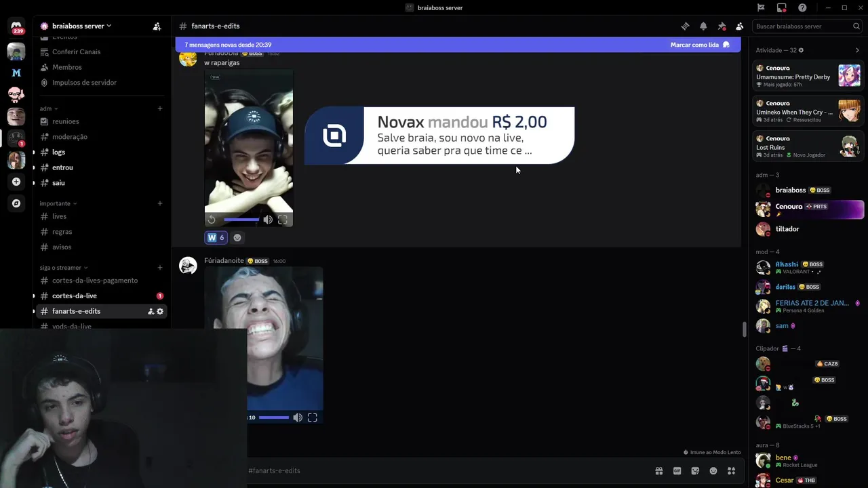Open the sticker picker icon
The width and height of the screenshot is (868, 488).
(x=695, y=471)
